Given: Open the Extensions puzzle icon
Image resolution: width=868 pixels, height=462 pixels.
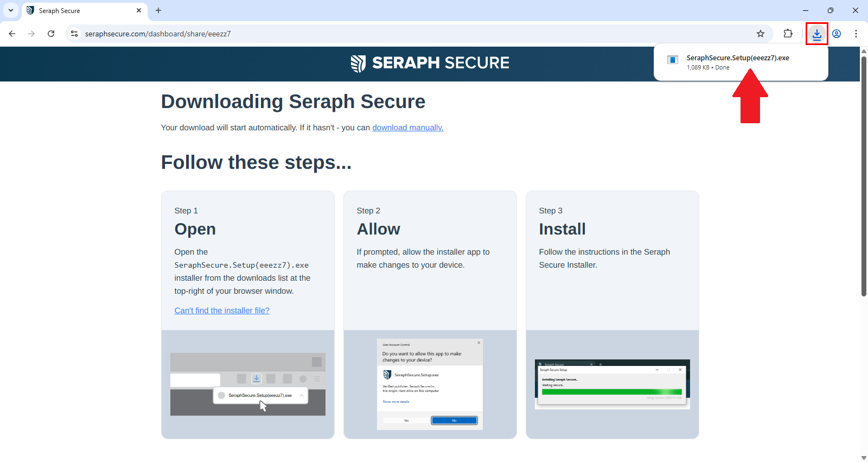Looking at the screenshot, I should (788, 34).
